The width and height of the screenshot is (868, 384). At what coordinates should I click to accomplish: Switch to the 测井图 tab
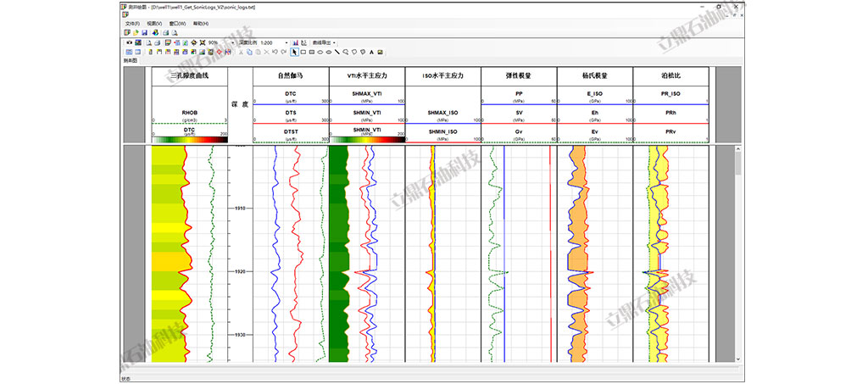point(130,59)
